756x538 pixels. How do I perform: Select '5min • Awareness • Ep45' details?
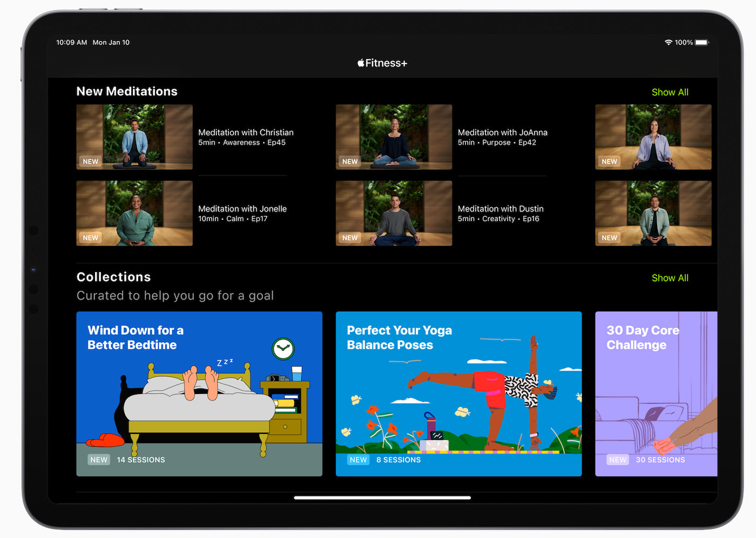tap(242, 142)
